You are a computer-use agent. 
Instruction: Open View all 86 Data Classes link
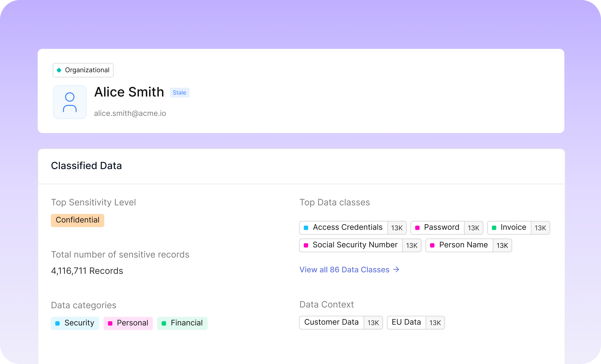pos(344,270)
